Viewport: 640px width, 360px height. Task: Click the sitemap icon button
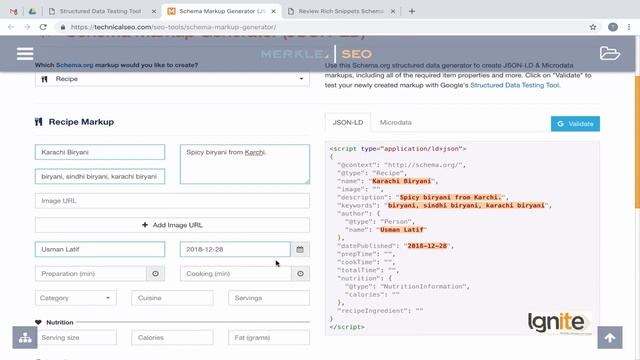pyautogui.click(x=25, y=338)
